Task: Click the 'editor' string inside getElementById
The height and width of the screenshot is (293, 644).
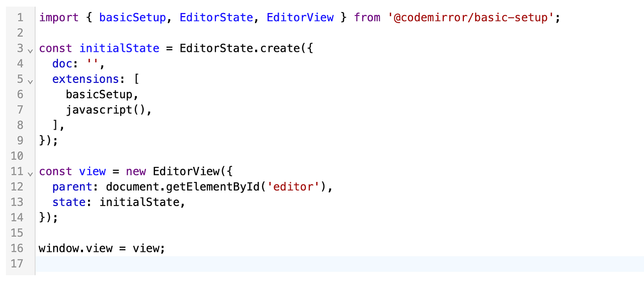Action: (293, 186)
